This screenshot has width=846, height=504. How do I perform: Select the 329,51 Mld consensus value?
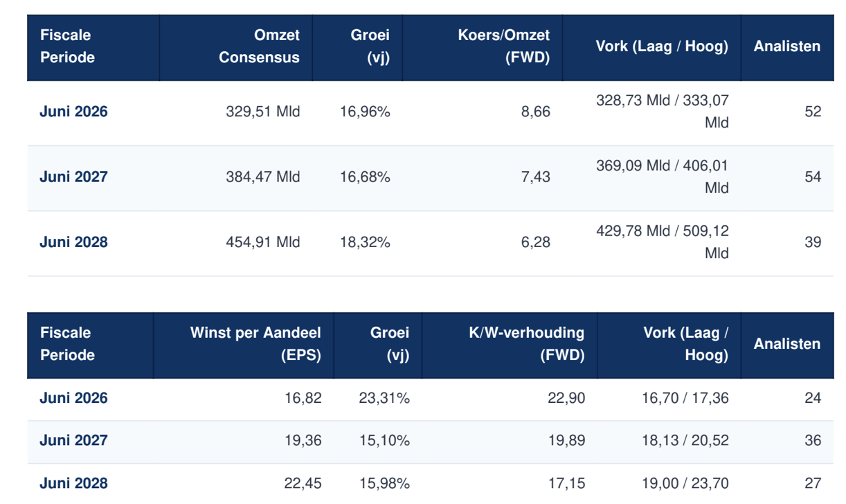point(263,111)
